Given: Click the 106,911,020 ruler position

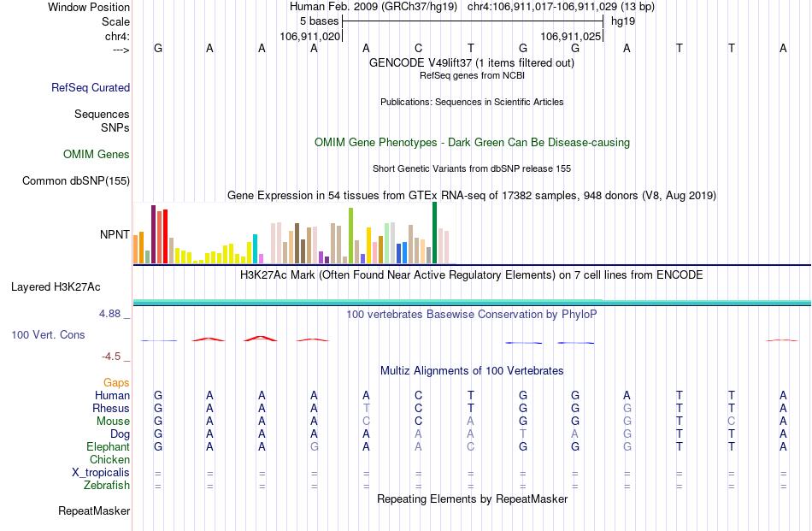Looking at the screenshot, I should click(x=310, y=36).
